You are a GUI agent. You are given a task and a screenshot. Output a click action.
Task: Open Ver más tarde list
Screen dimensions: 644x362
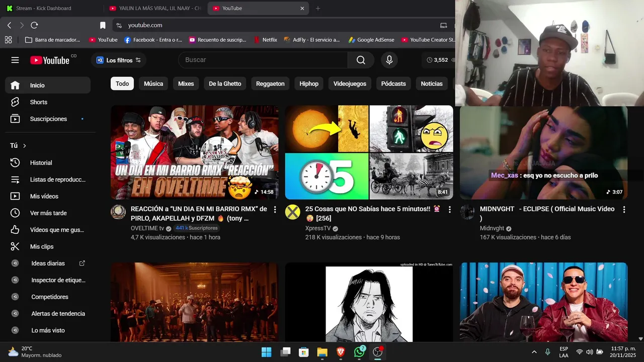[x=48, y=213]
